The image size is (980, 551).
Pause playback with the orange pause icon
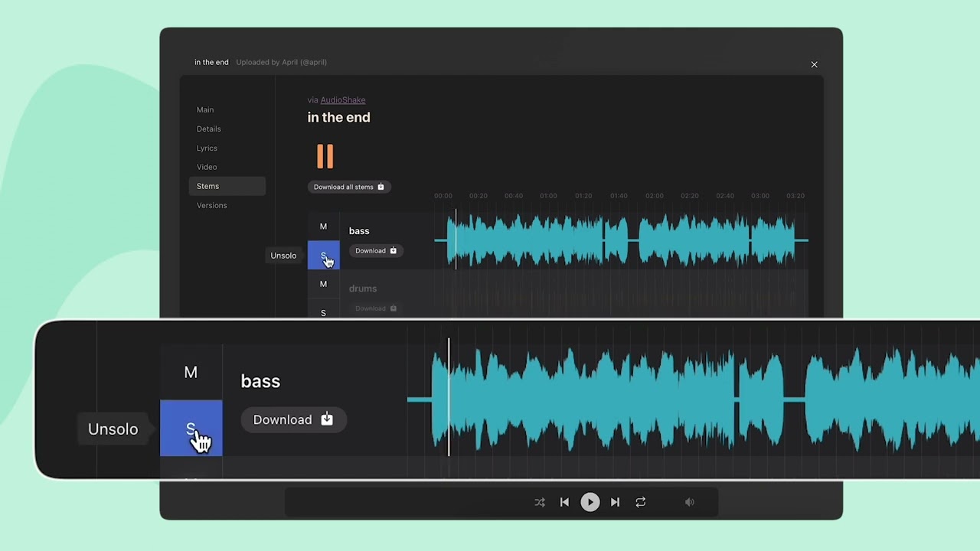[x=325, y=156]
